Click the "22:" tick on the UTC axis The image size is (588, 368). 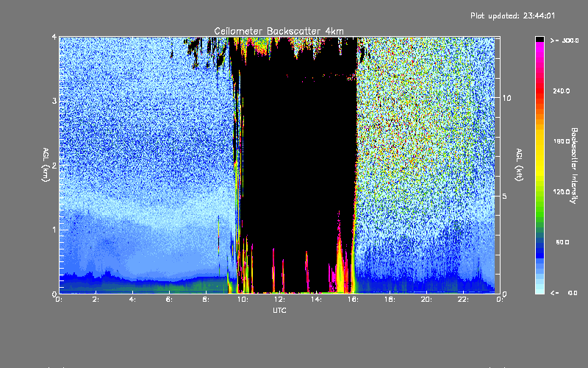(x=463, y=300)
